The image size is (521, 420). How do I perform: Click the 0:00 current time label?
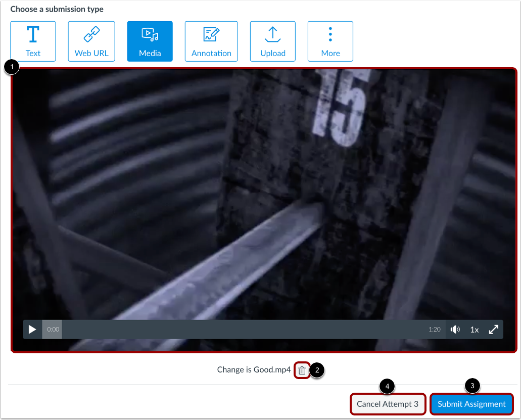53,330
